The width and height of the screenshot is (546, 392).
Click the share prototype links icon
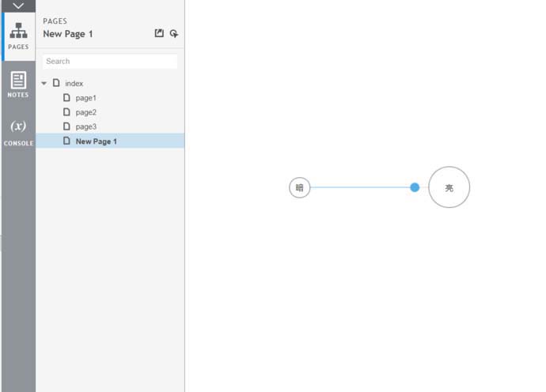point(159,33)
